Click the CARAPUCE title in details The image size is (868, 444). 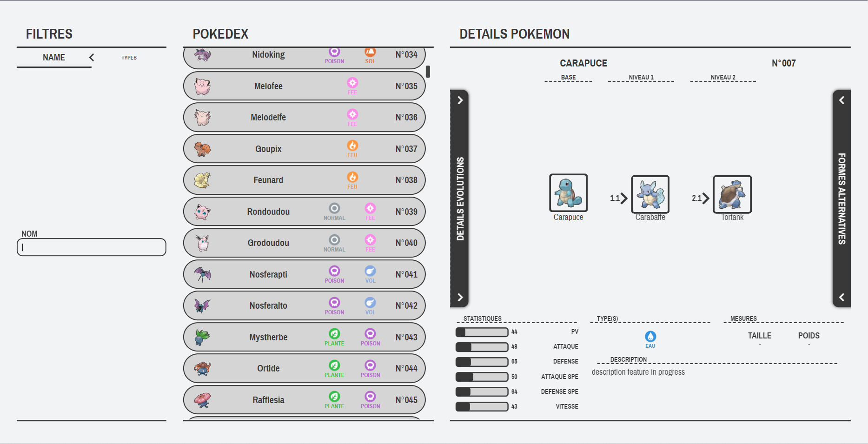[x=583, y=63]
